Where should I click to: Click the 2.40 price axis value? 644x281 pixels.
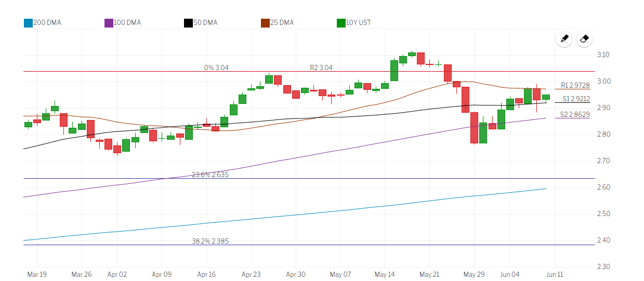[603, 240]
